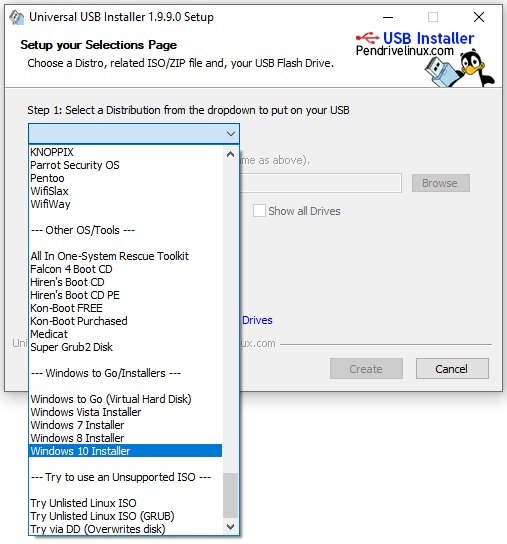Choose the highlighted Windows 10 Installer
Image resolution: width=507 pixels, height=544 pixels.
125,451
